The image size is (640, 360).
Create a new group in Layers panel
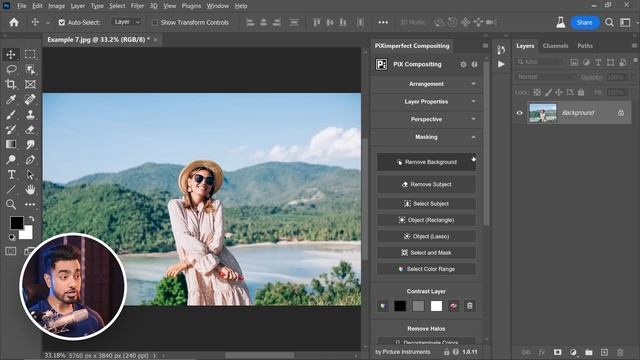(x=589, y=352)
